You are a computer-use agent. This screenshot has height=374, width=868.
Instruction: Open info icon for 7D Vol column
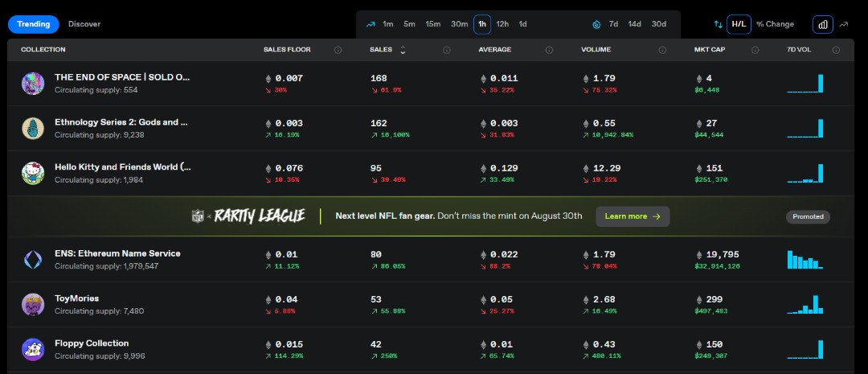[x=836, y=50]
